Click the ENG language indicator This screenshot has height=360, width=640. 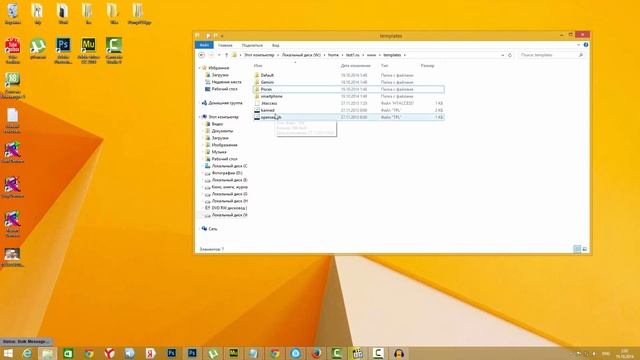click(606, 353)
